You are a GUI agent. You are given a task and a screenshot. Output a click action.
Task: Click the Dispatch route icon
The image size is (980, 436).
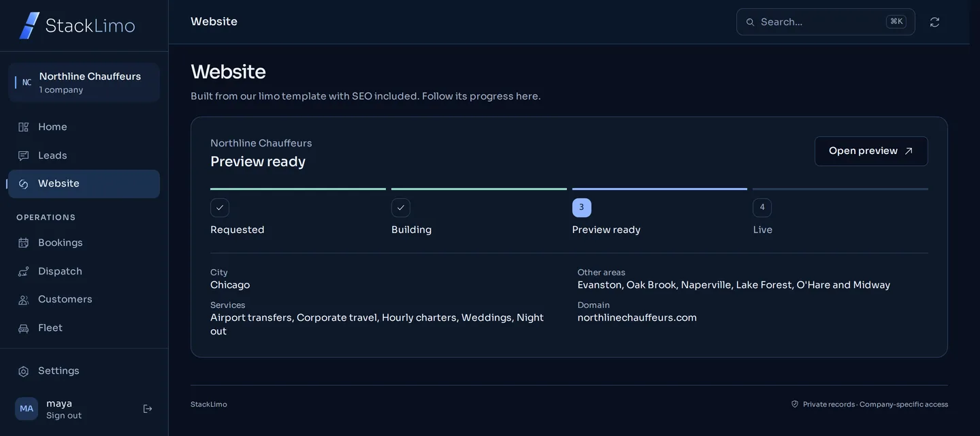coord(24,272)
